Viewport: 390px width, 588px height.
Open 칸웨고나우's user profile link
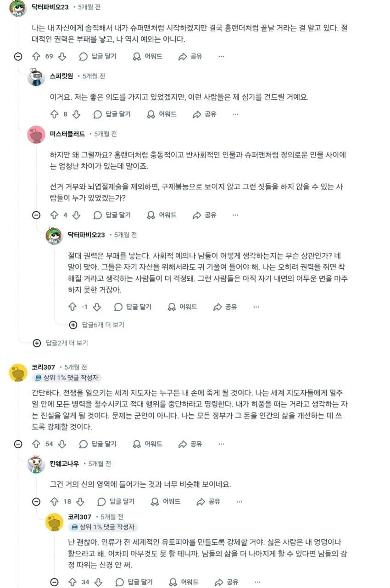point(64,464)
